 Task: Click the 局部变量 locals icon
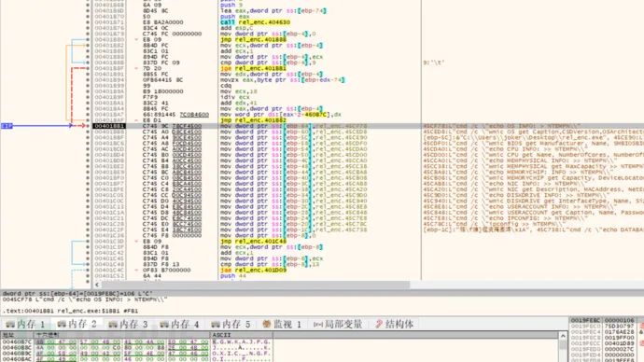[x=318, y=325]
